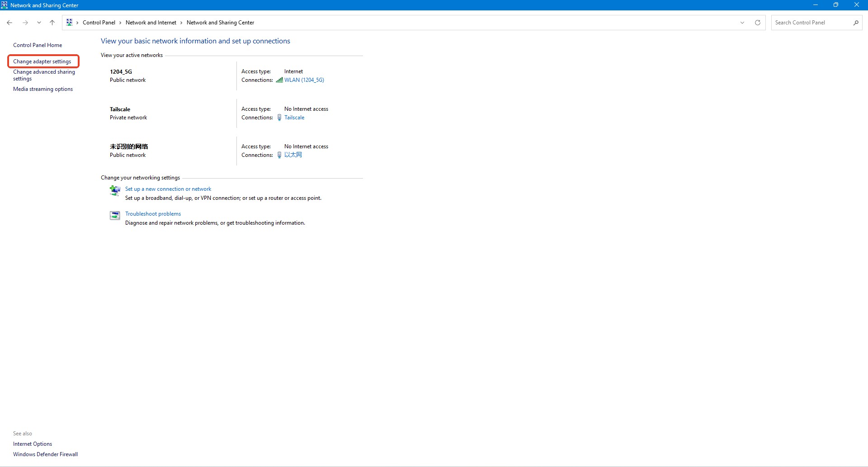Open Media streaming options

tap(43, 89)
